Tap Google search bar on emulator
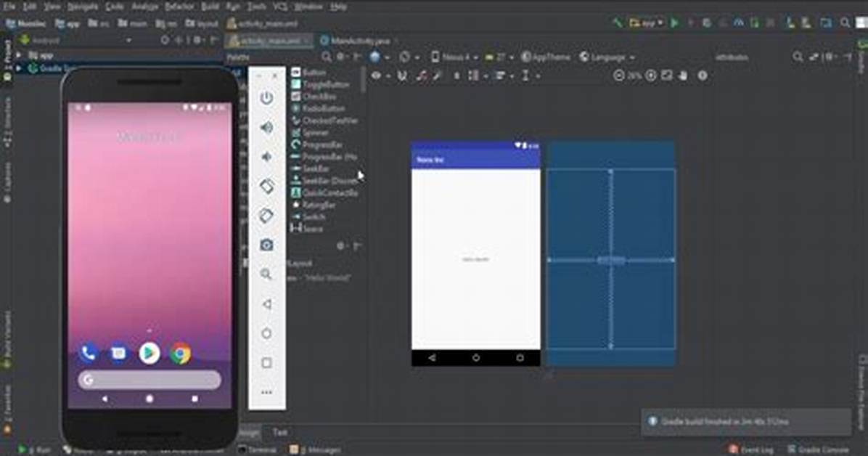 (x=150, y=380)
